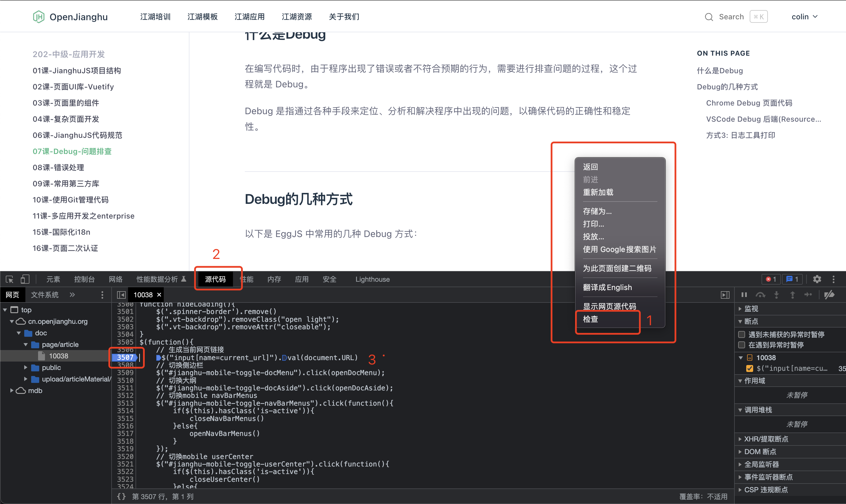The image size is (846, 504).
Task: Click the deactivate breakpoints icon
Action: 829,295
